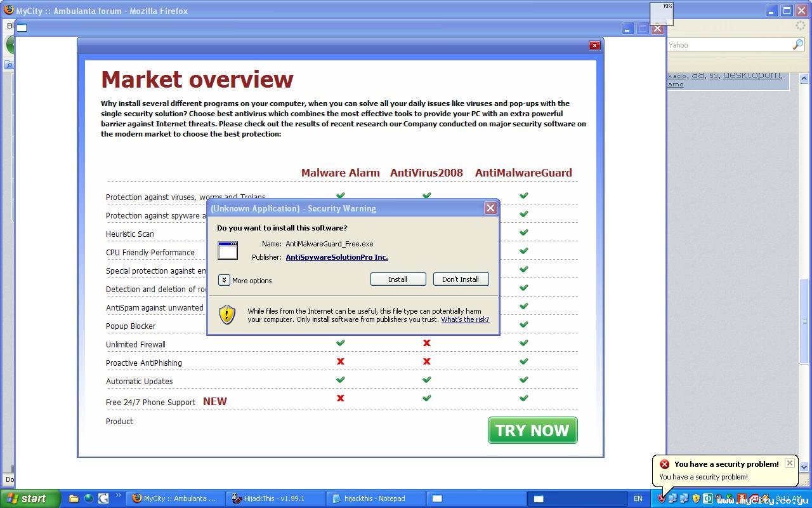This screenshot has height=508, width=812.
Task: Click the red security alert tray icon
Action: coord(662,498)
